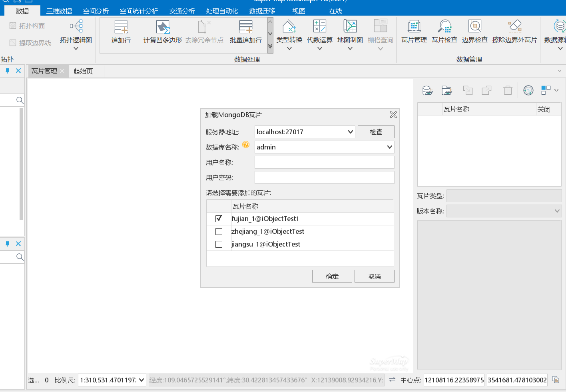
Task: Click the center point X coordinate field
Action: 454,380
